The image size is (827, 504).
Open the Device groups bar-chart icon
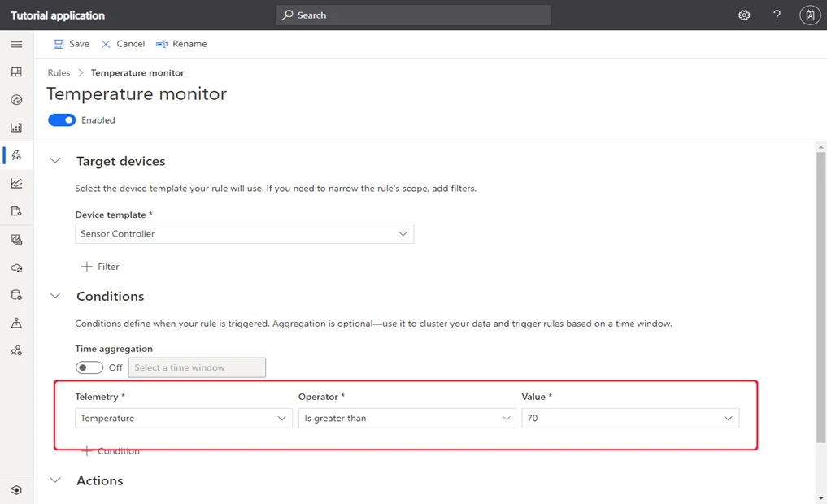click(x=16, y=127)
